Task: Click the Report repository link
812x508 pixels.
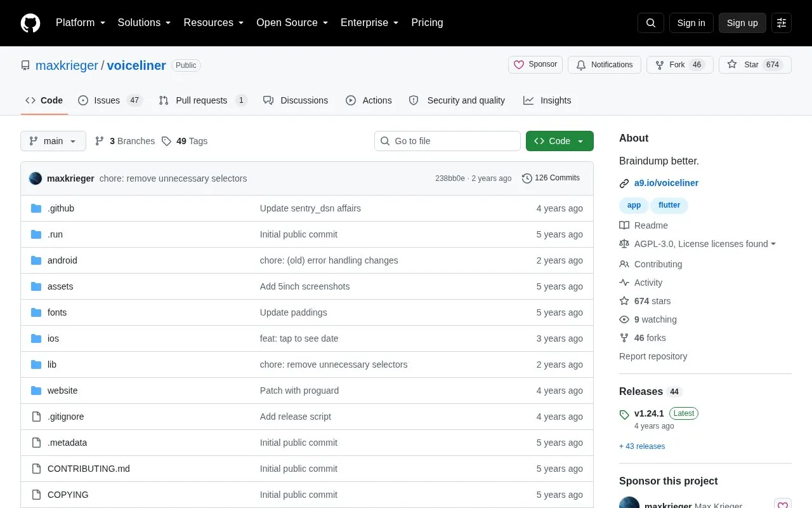Action: pos(653,356)
